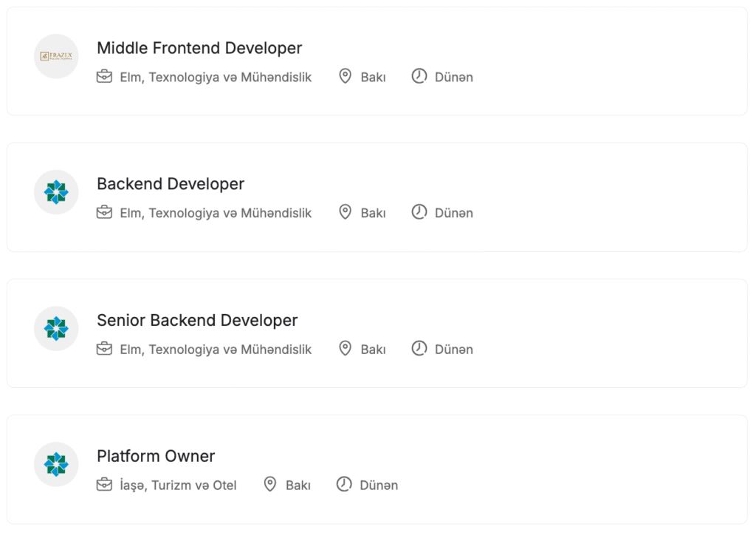Open the Platform Owner job listing
756x535 pixels.
click(x=156, y=456)
